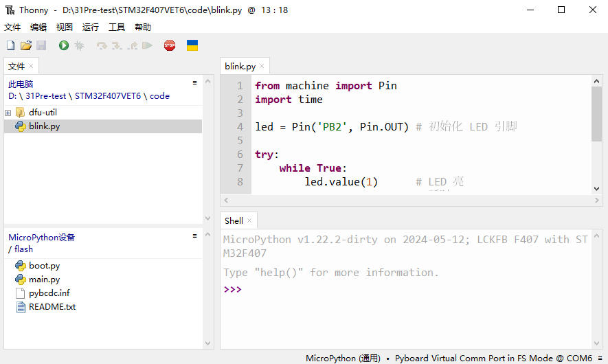Click code line with led = Pin('PB2'
This screenshot has width=608, height=364.
coord(386,127)
